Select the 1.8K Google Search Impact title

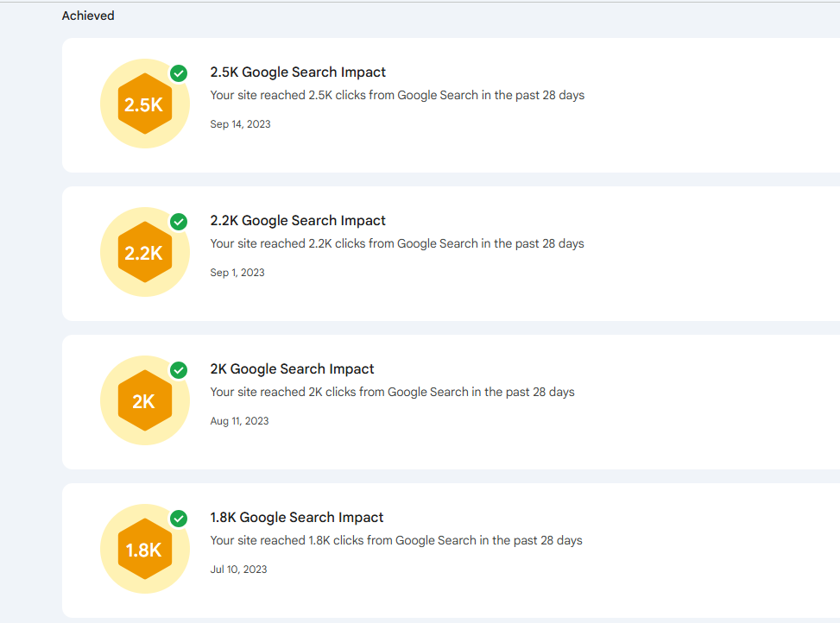coord(297,517)
